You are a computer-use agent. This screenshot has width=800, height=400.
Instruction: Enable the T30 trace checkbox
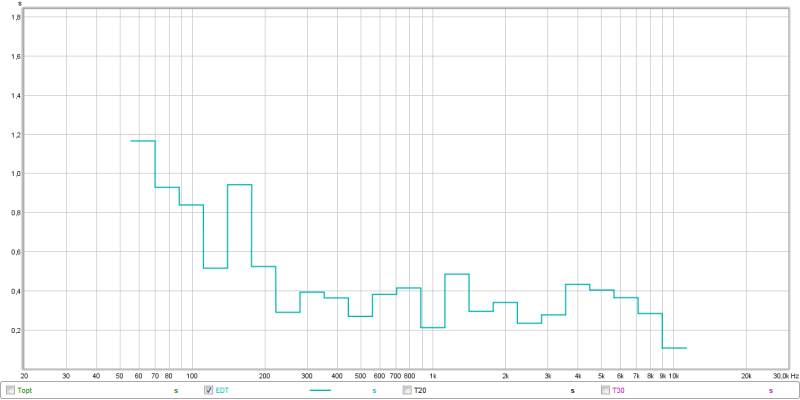click(605, 390)
